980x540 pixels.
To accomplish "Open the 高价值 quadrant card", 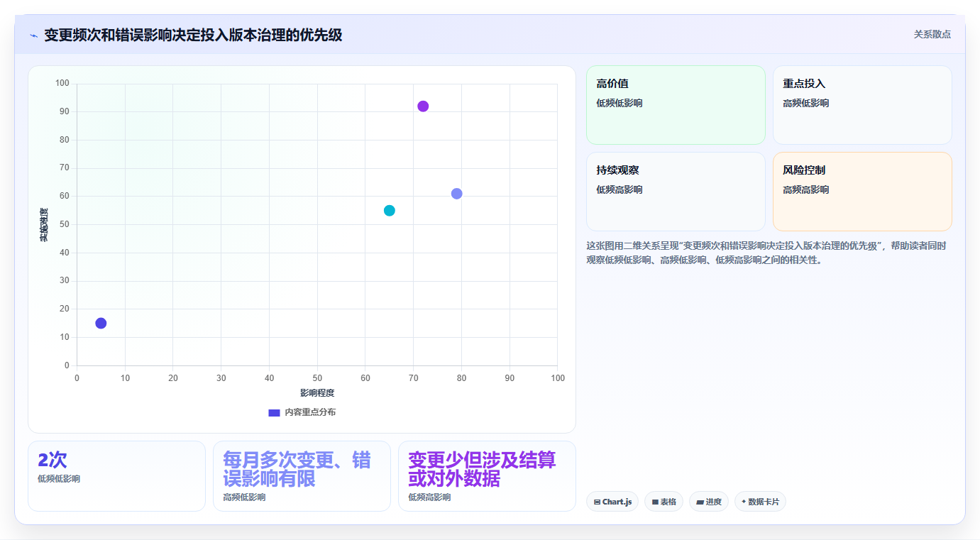I will pyautogui.click(x=676, y=105).
